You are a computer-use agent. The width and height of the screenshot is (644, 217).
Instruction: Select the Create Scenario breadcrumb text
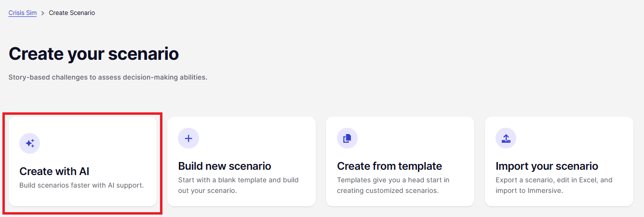click(72, 13)
